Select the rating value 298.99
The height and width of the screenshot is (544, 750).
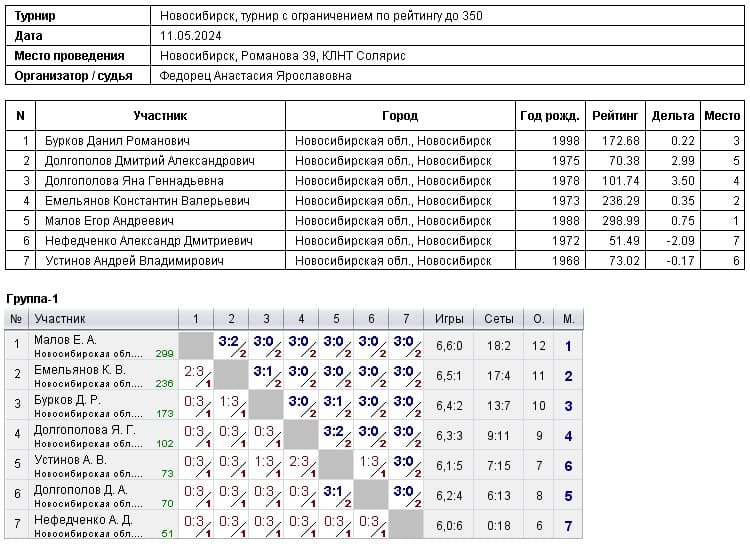point(619,221)
